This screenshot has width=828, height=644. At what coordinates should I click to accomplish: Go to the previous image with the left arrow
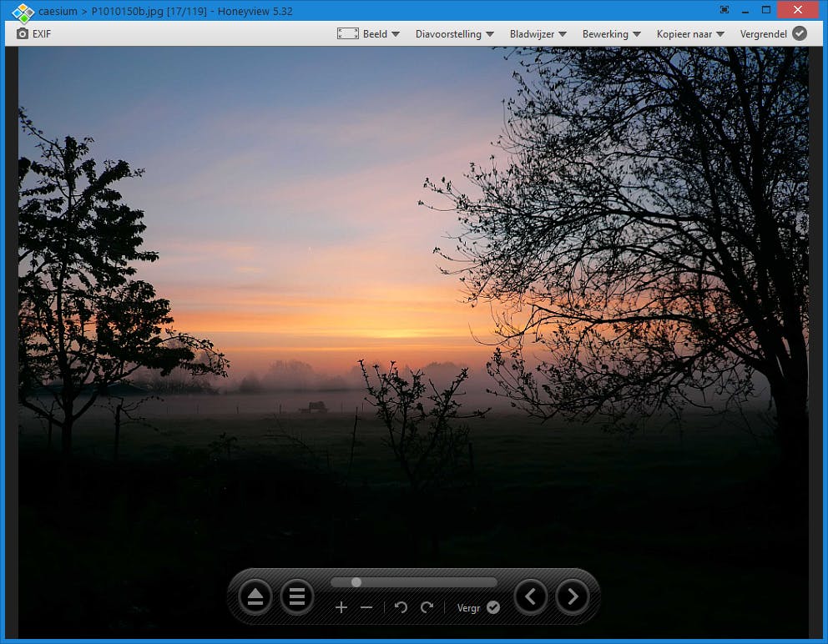point(531,596)
